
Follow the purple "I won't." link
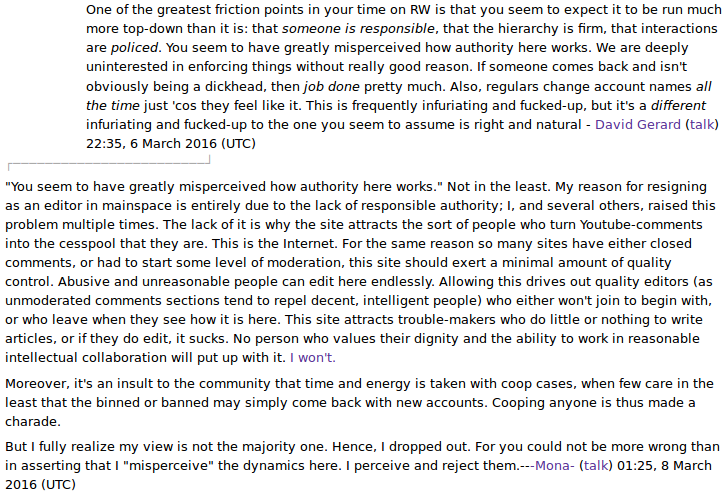pyautogui.click(x=313, y=358)
